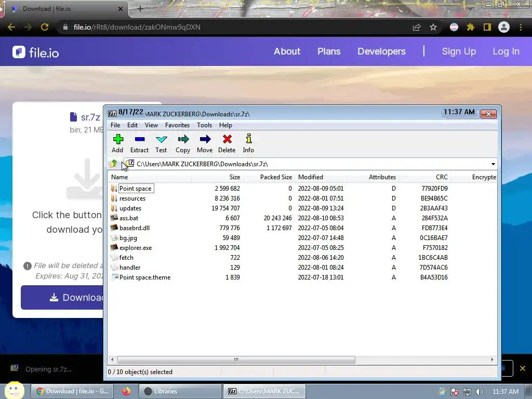The image size is (532, 399).
Task: Click the horizontal scrollbar thumb in 7-Zip
Action: pos(236,360)
